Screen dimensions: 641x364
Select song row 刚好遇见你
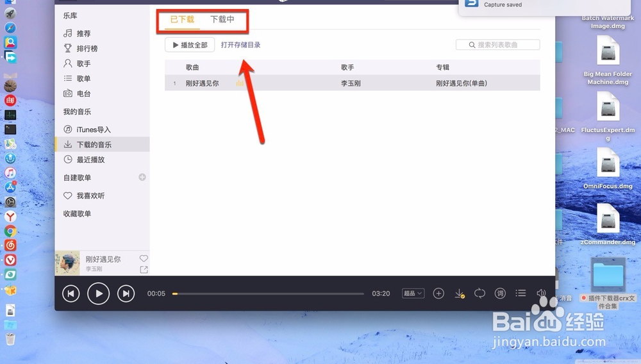352,83
